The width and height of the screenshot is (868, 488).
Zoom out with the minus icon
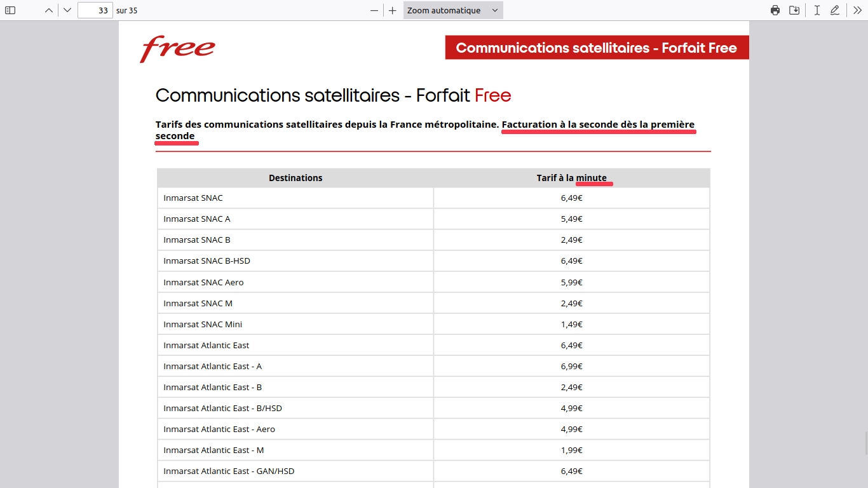pos(374,10)
